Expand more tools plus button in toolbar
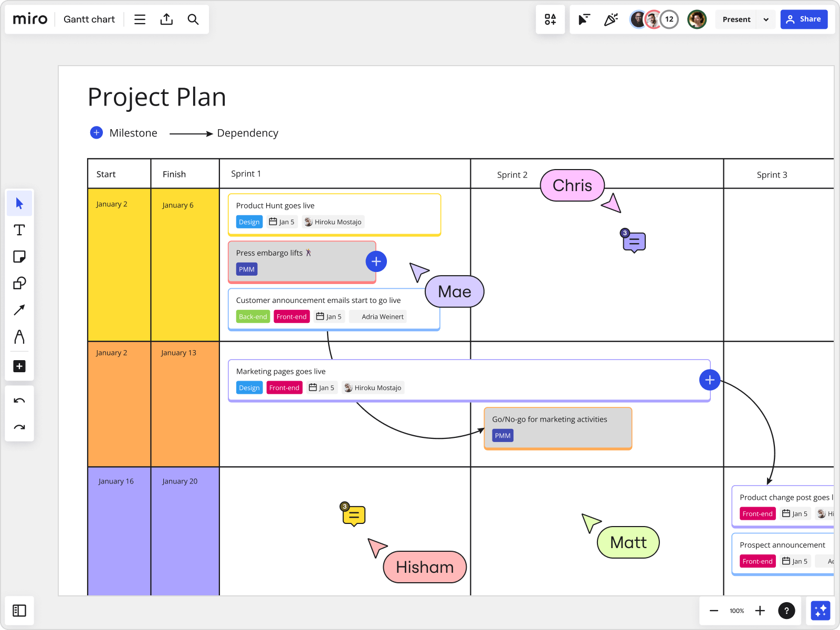The width and height of the screenshot is (840, 630). [19, 366]
